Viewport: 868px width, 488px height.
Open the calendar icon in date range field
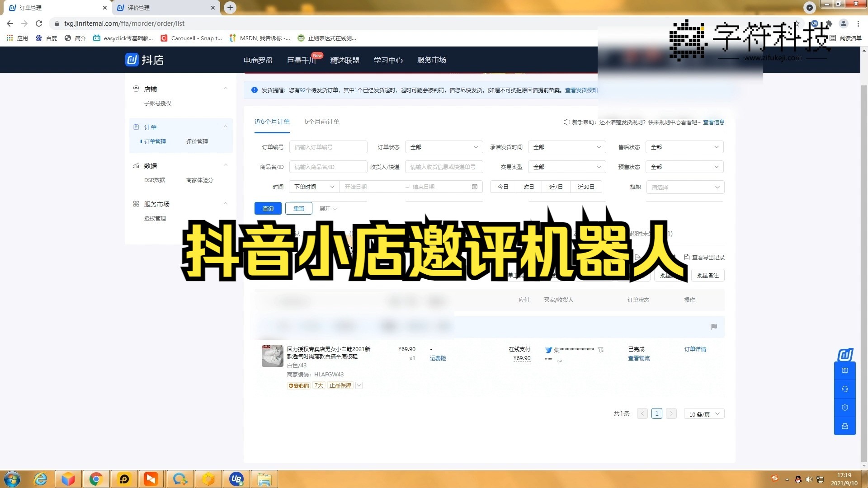pos(474,187)
